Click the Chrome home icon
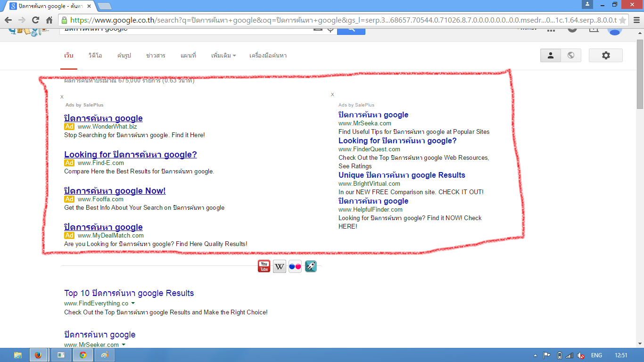Viewport: 644px width, 362px height. tap(49, 20)
